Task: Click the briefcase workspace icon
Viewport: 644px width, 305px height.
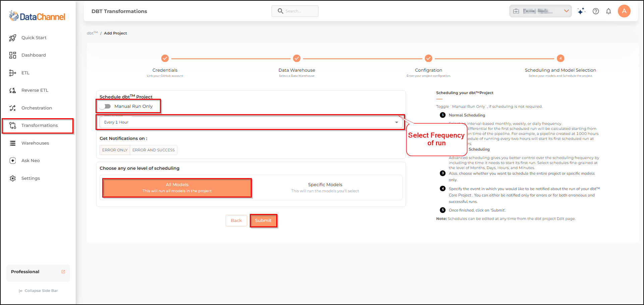Action: click(x=516, y=11)
